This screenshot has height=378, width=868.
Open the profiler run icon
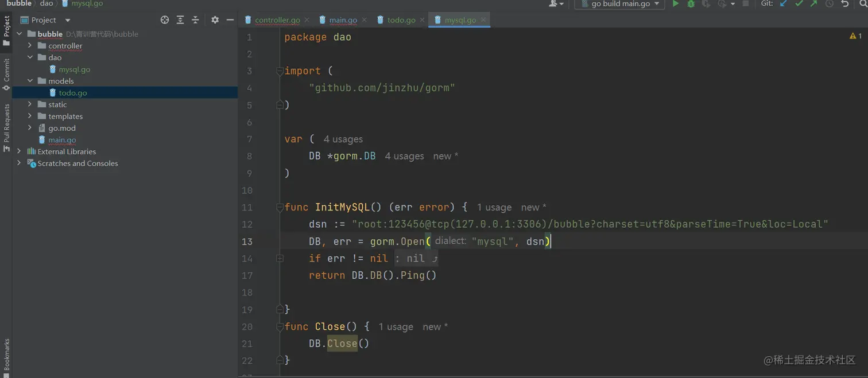722,3
